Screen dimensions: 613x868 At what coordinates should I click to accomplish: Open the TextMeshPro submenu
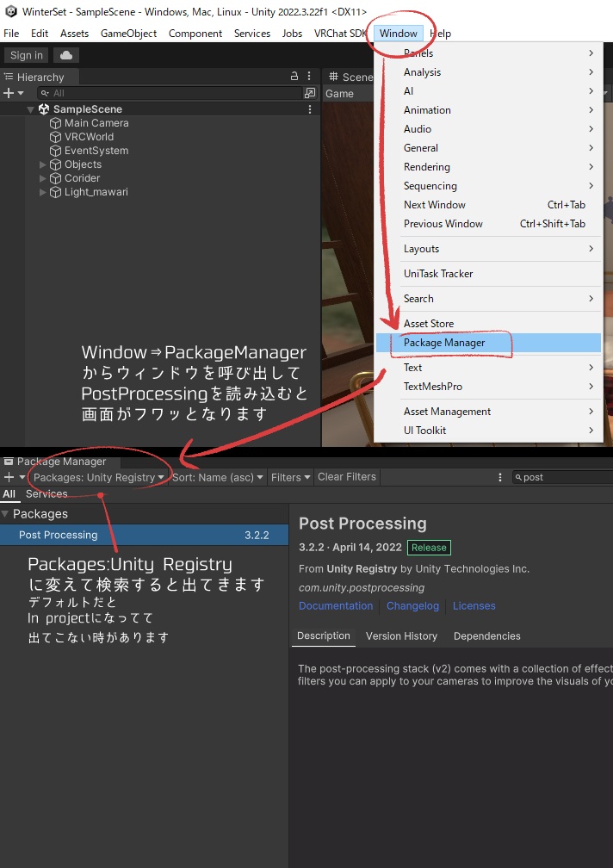[488, 387]
